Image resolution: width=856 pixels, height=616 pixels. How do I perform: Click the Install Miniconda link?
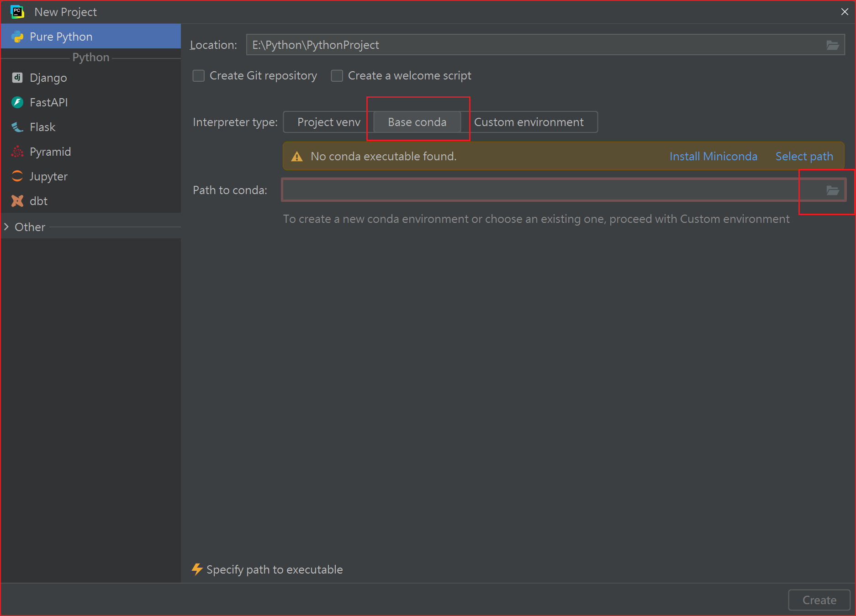point(713,157)
